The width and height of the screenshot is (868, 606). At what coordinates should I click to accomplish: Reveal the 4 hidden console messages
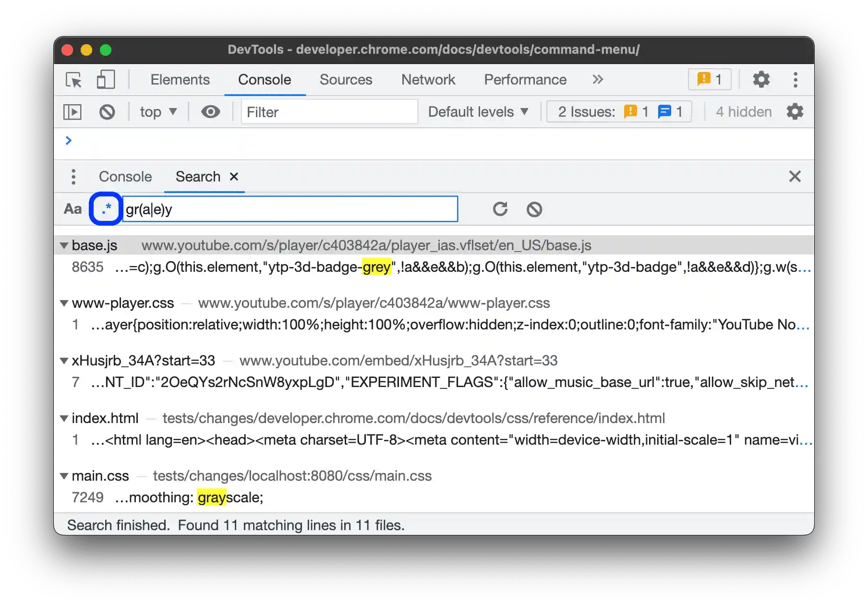743,111
